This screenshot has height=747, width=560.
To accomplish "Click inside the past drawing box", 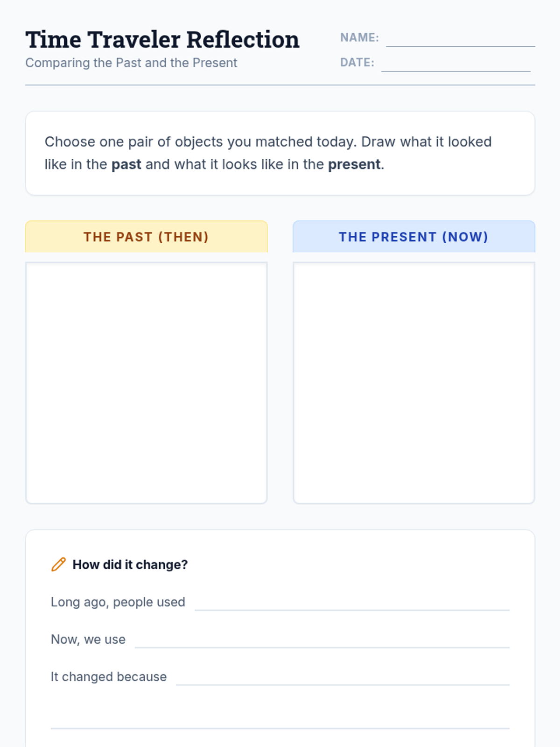I will [146, 383].
